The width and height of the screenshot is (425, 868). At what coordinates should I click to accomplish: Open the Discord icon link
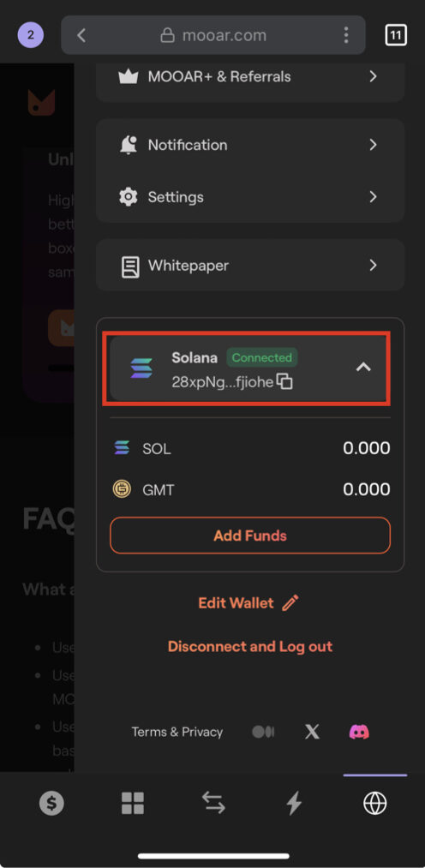(x=359, y=732)
